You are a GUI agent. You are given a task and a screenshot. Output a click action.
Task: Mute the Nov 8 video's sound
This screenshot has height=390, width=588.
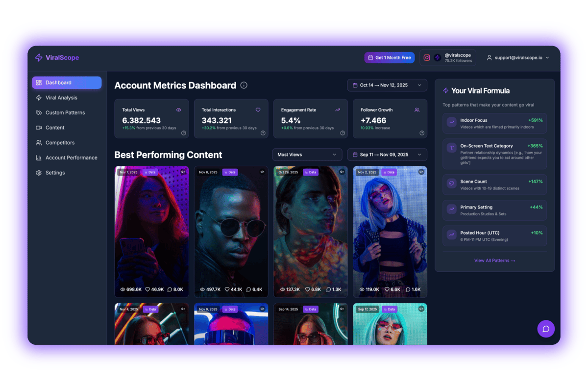263,172
